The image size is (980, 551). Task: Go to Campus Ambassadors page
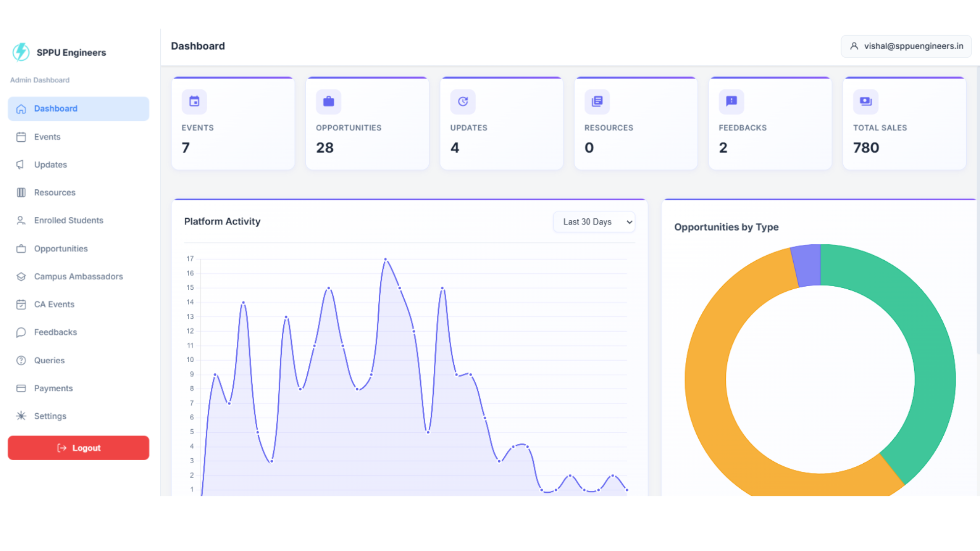click(x=78, y=277)
